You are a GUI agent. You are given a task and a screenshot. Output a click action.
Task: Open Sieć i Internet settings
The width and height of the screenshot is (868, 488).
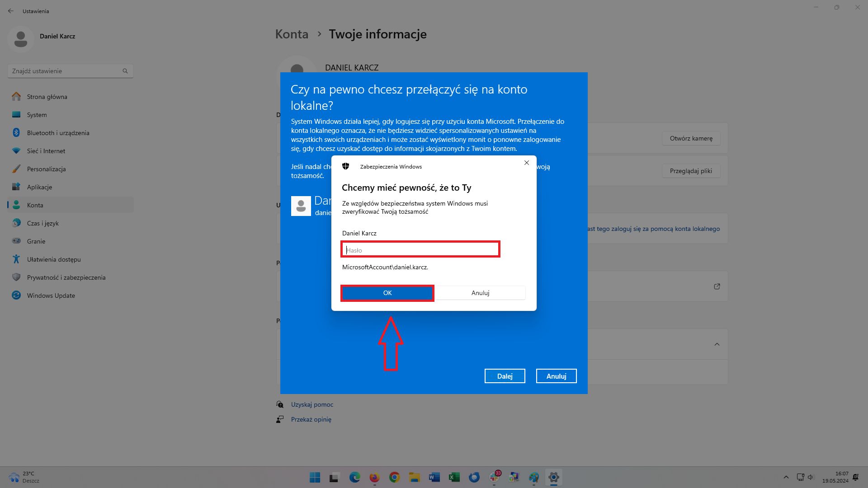[46, 151]
